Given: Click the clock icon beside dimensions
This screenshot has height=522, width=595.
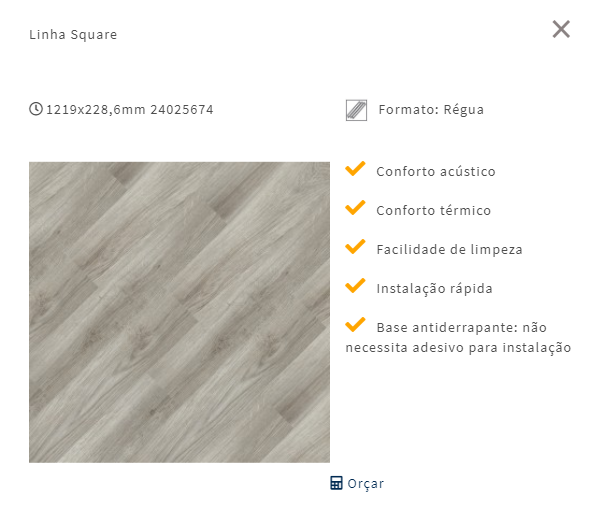Looking at the screenshot, I should click(x=36, y=109).
